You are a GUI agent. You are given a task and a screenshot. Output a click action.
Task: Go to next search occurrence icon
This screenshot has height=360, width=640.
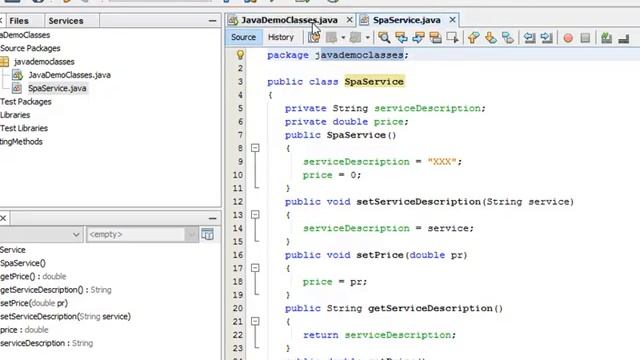[418, 38]
